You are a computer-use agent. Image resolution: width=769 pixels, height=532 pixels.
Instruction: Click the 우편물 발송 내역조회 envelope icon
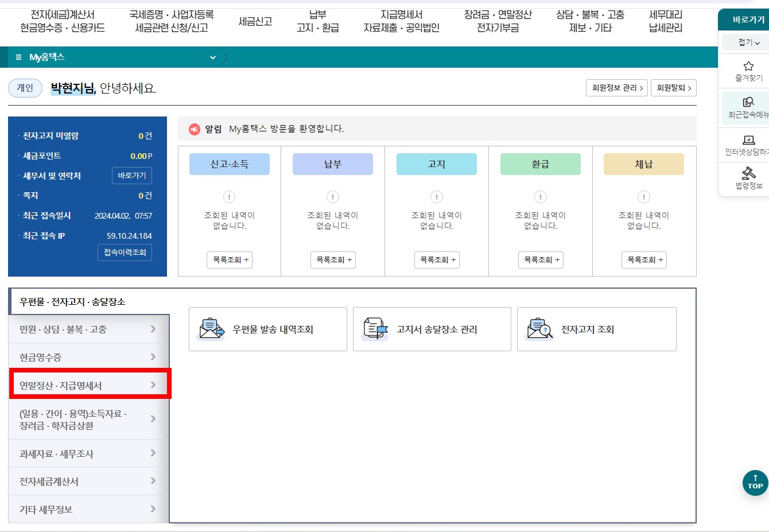tap(211, 329)
